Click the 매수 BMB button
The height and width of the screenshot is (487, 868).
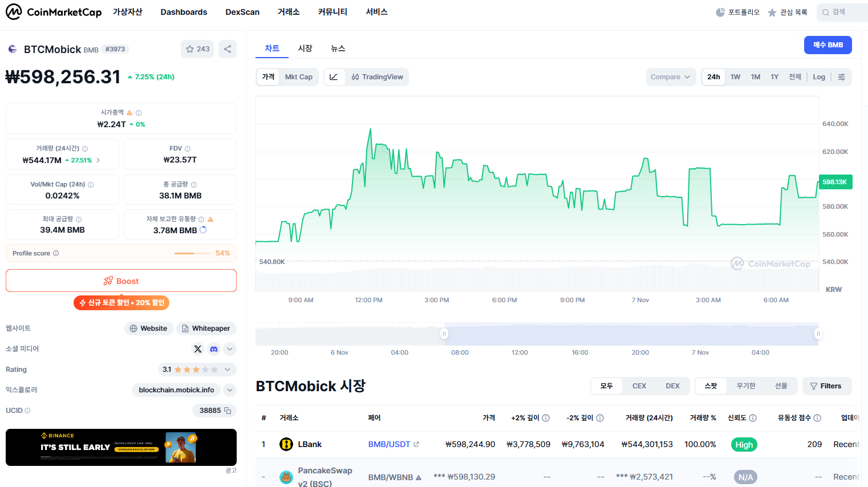(828, 45)
